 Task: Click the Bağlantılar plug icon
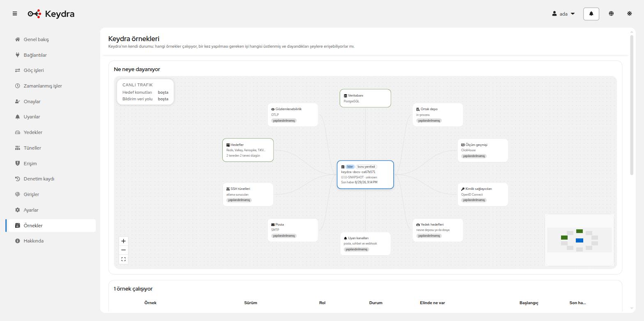(17, 55)
